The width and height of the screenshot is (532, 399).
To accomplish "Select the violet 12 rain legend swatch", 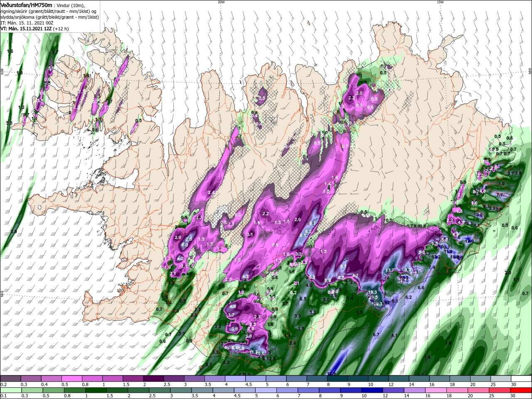I will (394, 390).
